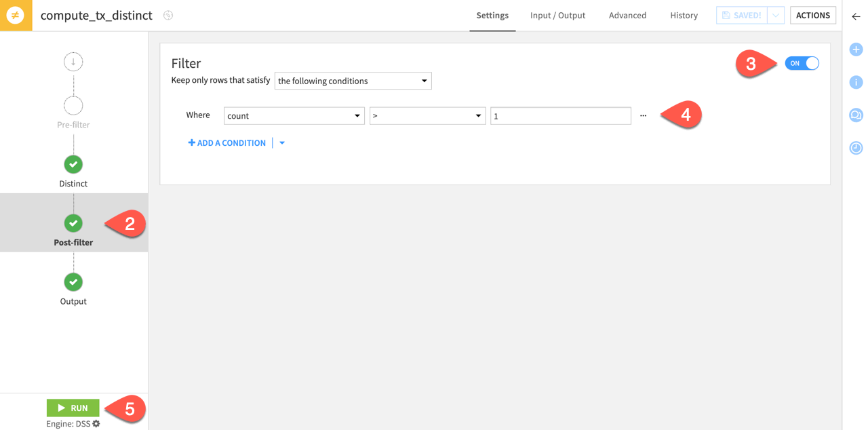Viewport: 868px width, 430px height.
Task: Switch to the Input / Output tab
Action: [557, 16]
